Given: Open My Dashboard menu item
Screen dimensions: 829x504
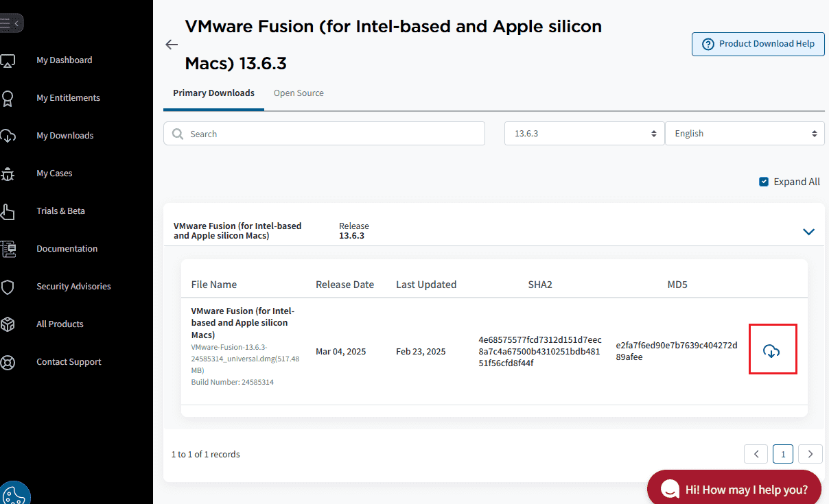Looking at the screenshot, I should tap(65, 60).
